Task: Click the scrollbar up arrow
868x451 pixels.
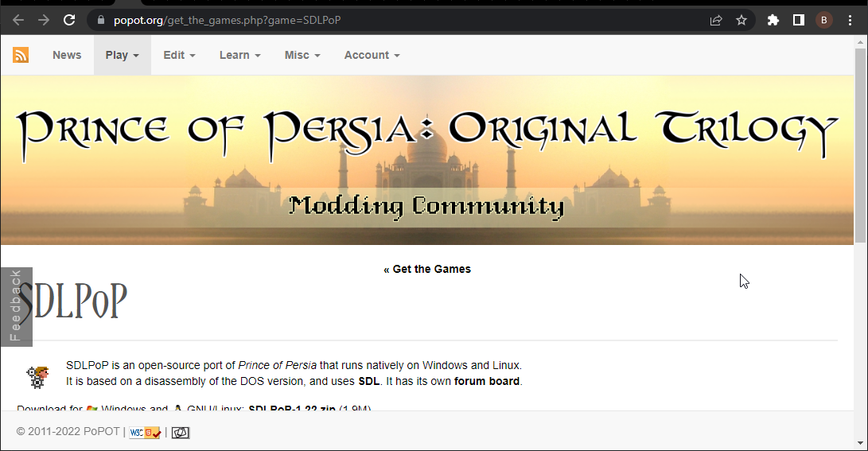Action: click(860, 41)
